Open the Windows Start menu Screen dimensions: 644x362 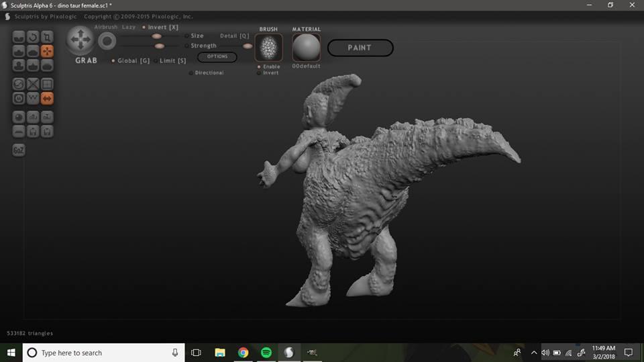click(11, 353)
